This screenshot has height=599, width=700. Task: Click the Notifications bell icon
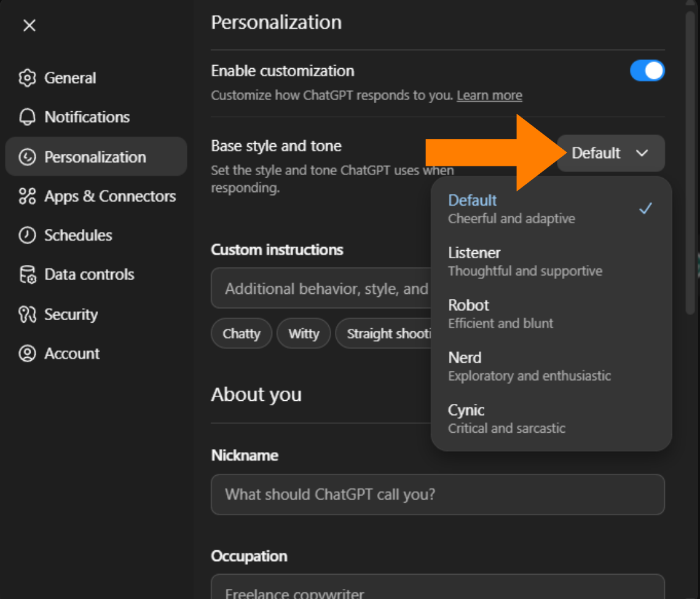click(x=27, y=117)
